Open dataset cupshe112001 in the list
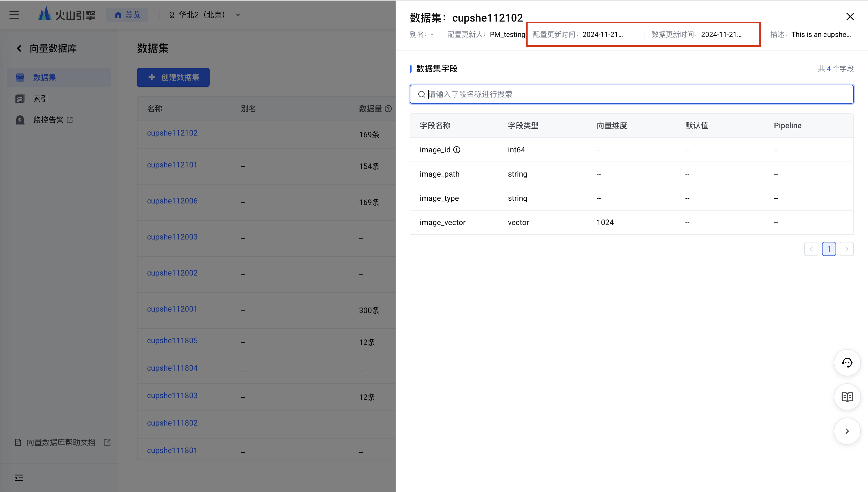 (x=172, y=309)
